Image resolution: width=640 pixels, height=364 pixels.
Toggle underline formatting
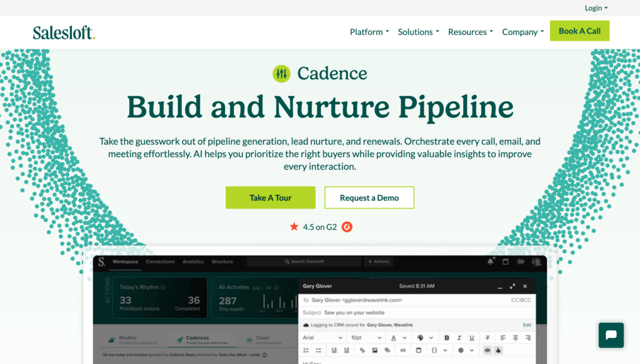click(472, 338)
